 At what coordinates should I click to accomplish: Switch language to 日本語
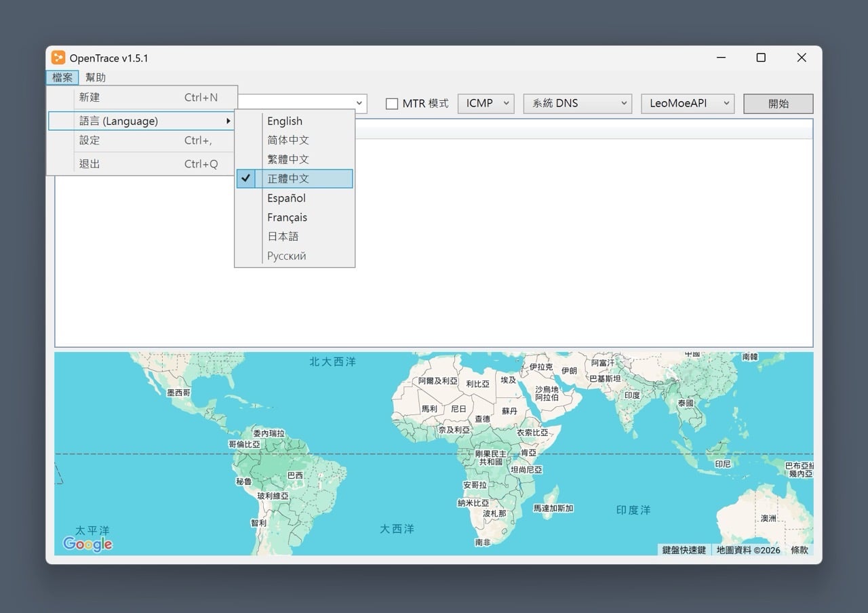click(x=282, y=237)
